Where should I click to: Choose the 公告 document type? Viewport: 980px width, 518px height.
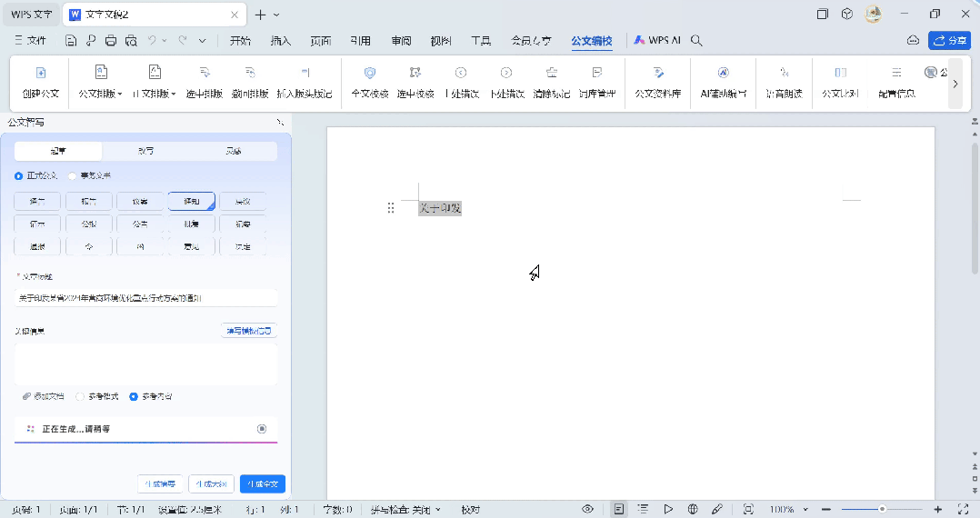click(140, 224)
